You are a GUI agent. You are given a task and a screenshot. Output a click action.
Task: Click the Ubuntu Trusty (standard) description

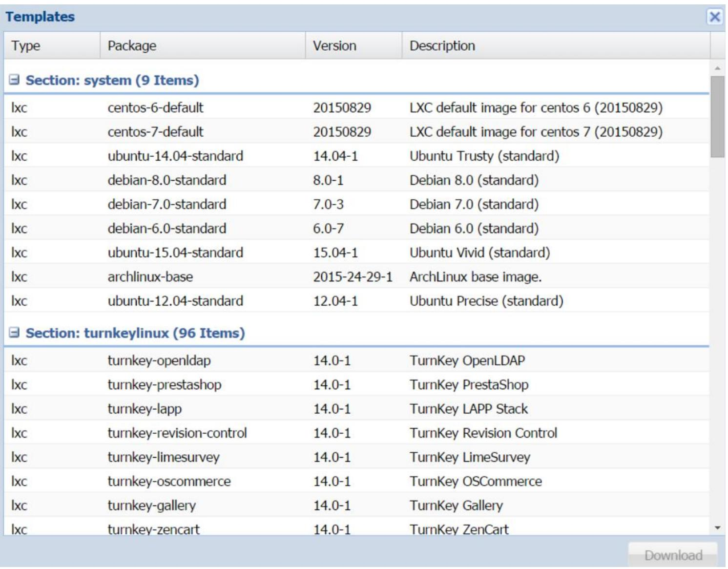(484, 156)
